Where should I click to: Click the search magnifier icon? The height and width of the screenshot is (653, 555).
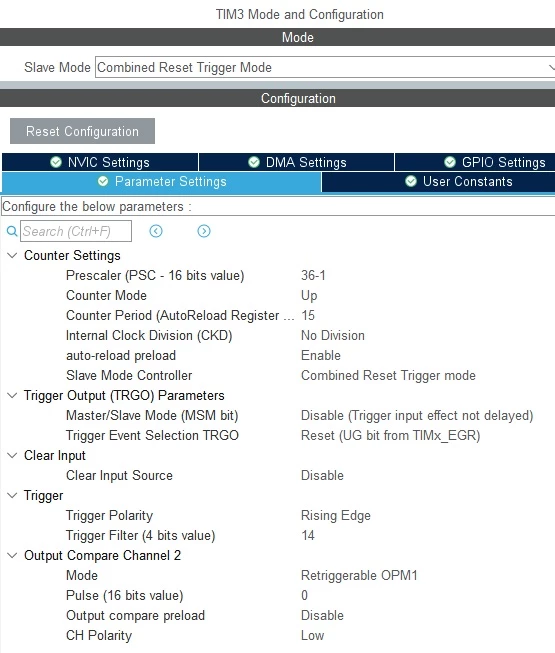click(x=12, y=231)
